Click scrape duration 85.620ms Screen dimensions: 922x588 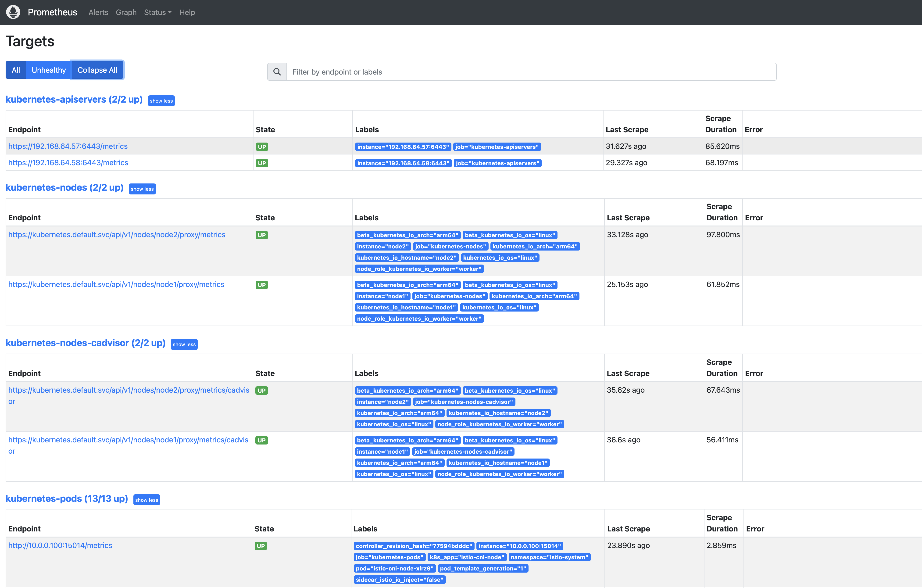tap(722, 146)
